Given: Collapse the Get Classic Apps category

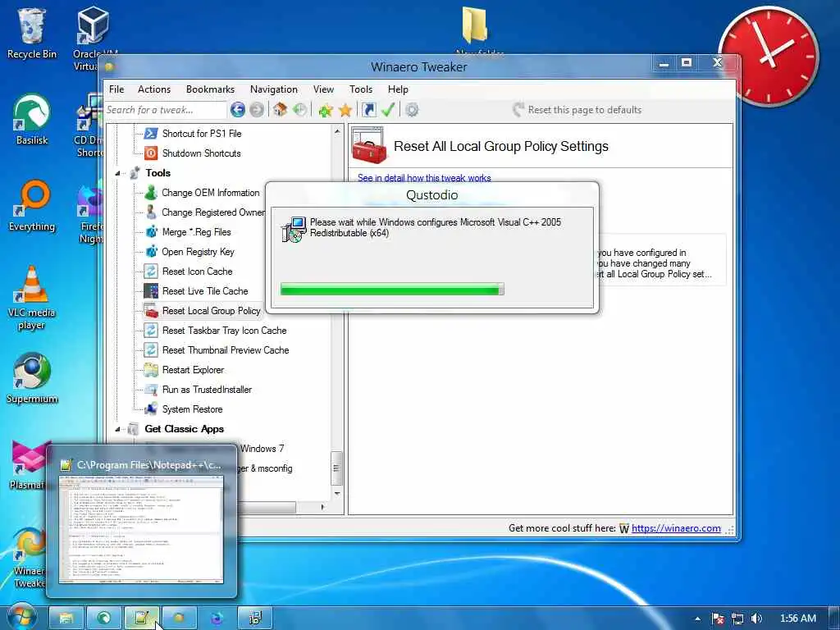Looking at the screenshot, I should pyautogui.click(x=117, y=429).
